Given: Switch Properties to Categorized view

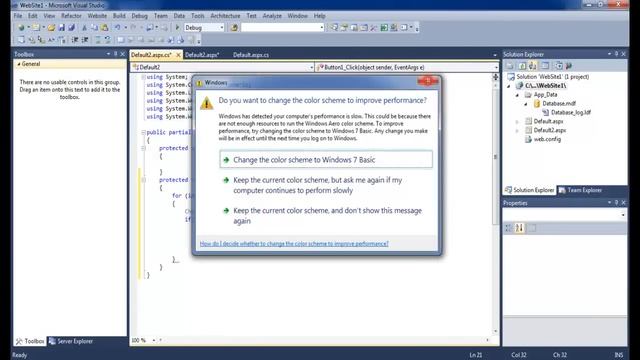Looking at the screenshot, I should coord(509,228).
